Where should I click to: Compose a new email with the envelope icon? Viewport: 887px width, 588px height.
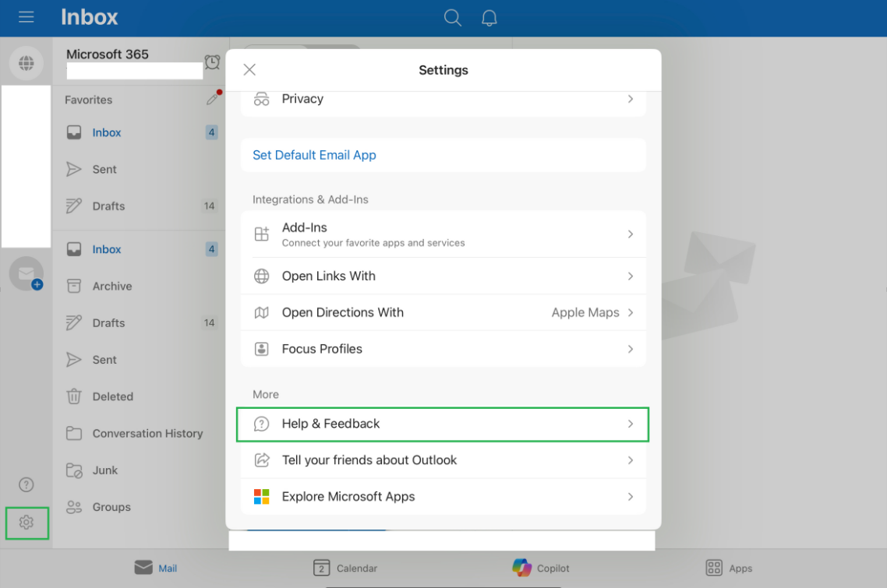pos(27,274)
